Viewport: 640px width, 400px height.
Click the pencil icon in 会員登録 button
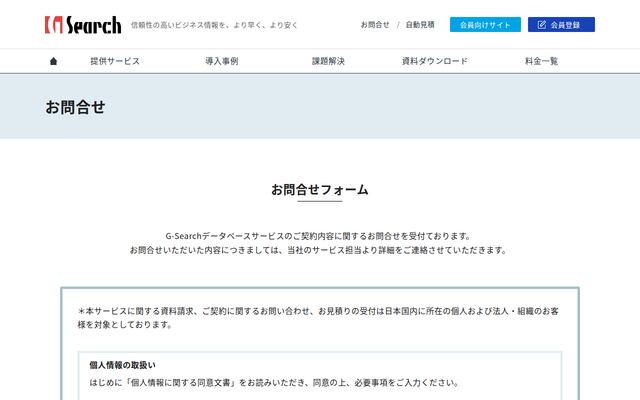[x=542, y=25]
